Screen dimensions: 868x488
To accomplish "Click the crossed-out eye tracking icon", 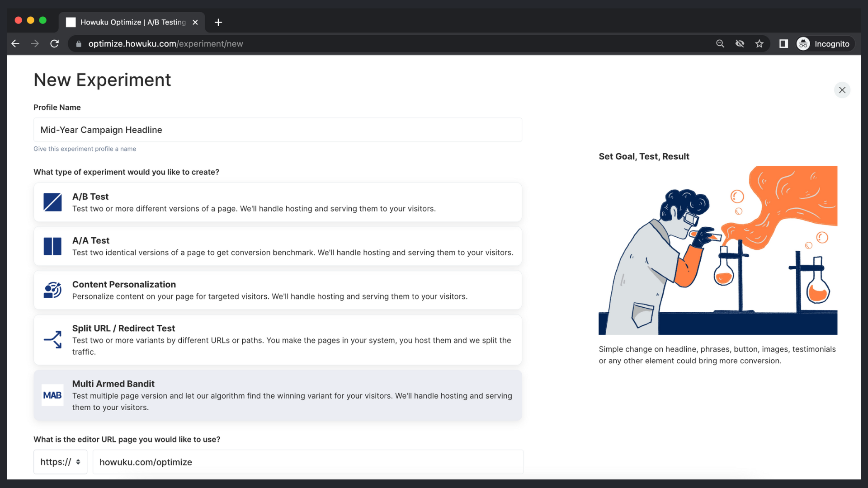I will point(740,44).
